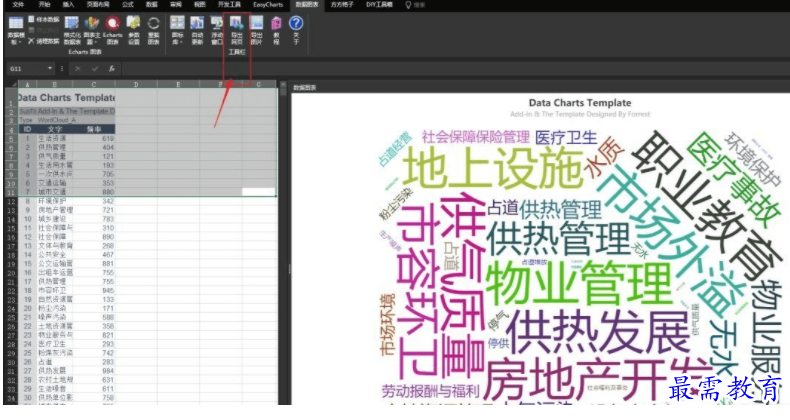Click the 样本数据 sample data button
The image size is (790, 420).
click(x=44, y=20)
